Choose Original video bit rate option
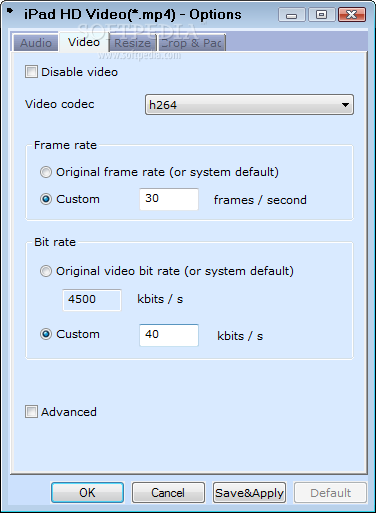The width and height of the screenshot is (376, 513). coord(46,271)
